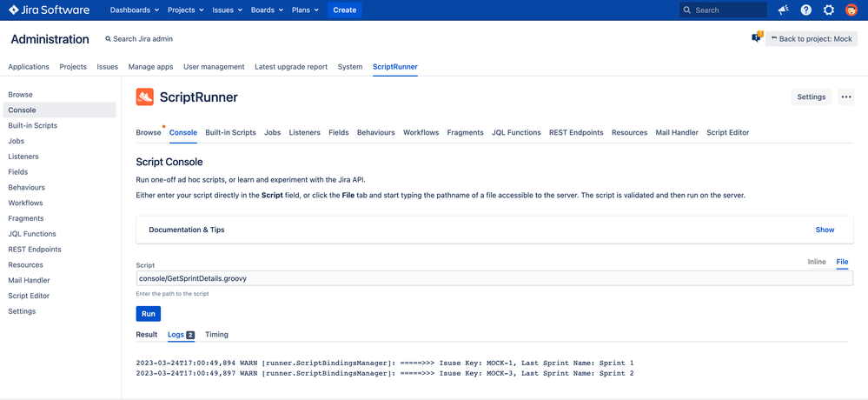Expand the Dashboards dropdown menu
868x400 pixels.
135,10
